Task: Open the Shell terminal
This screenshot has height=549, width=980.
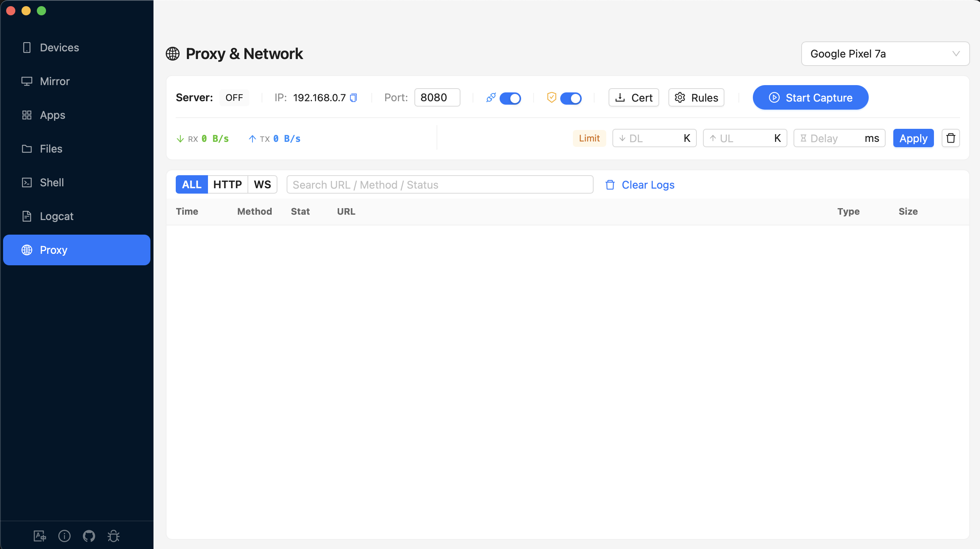Action: click(52, 182)
